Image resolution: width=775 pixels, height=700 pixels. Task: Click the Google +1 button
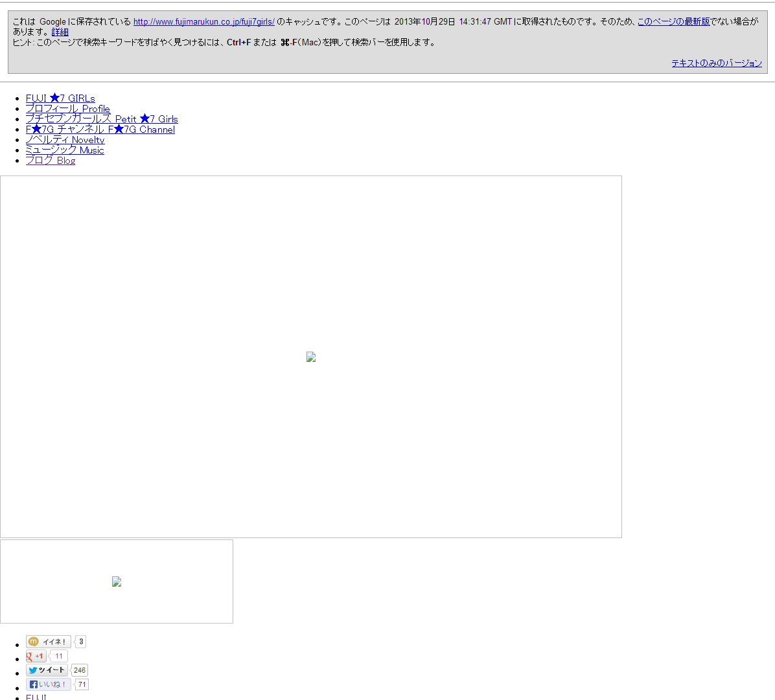pyautogui.click(x=36, y=656)
